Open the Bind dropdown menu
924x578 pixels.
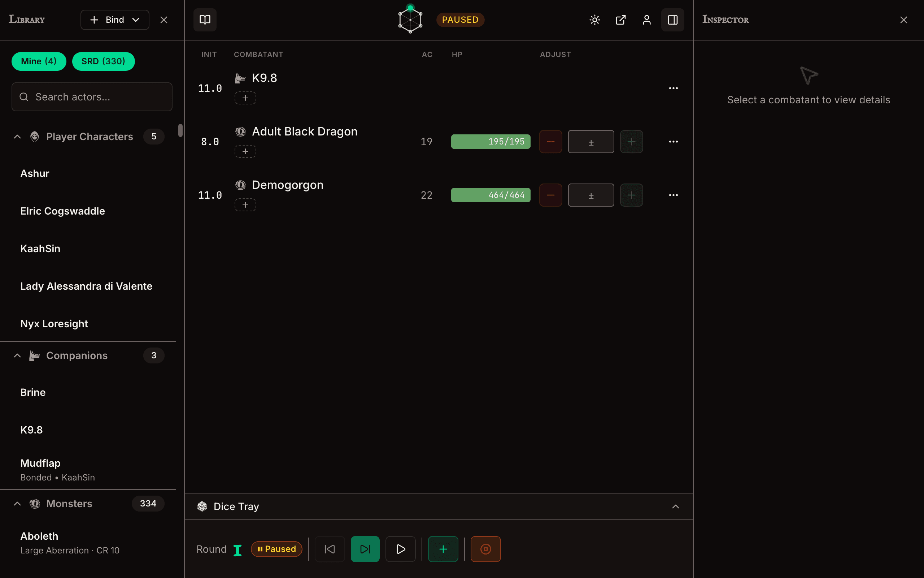tap(114, 20)
